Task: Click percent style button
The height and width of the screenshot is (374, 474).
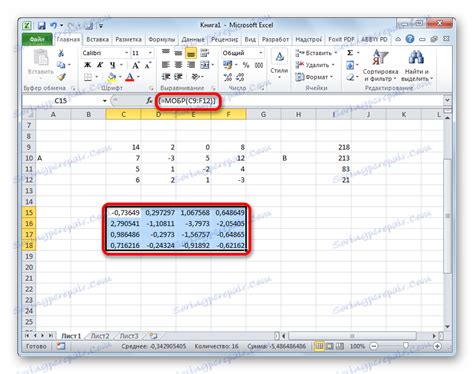Action: 246,65
